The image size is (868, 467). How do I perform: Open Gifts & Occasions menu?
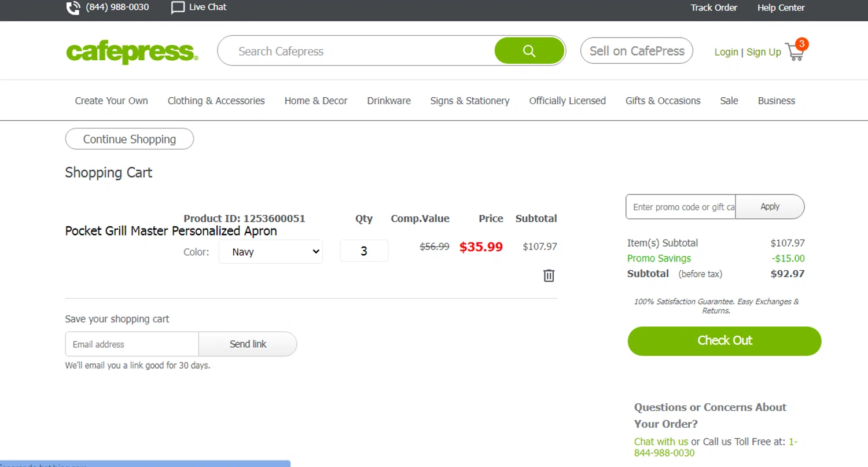(x=663, y=101)
